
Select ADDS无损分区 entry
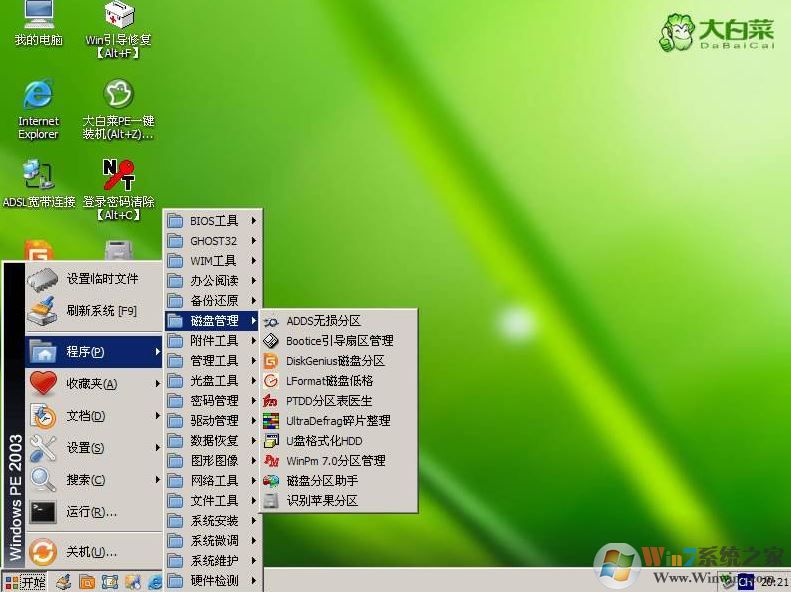coord(323,321)
